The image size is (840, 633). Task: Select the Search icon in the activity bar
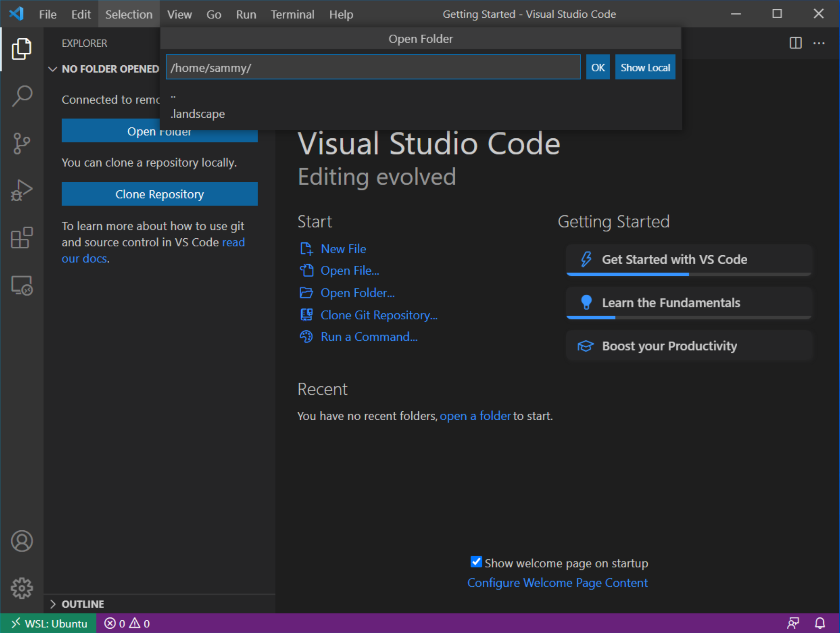[x=21, y=96]
